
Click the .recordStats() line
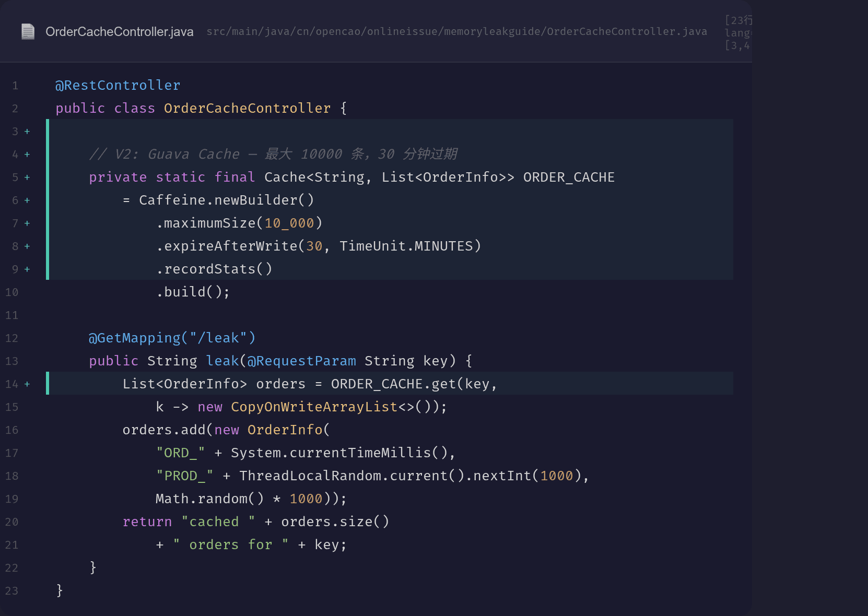pos(214,269)
